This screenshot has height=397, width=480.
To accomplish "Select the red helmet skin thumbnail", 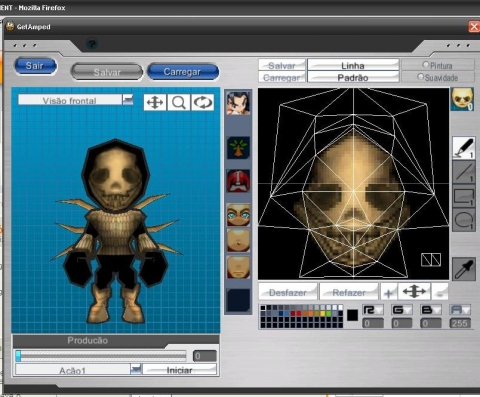I will coord(238,181).
